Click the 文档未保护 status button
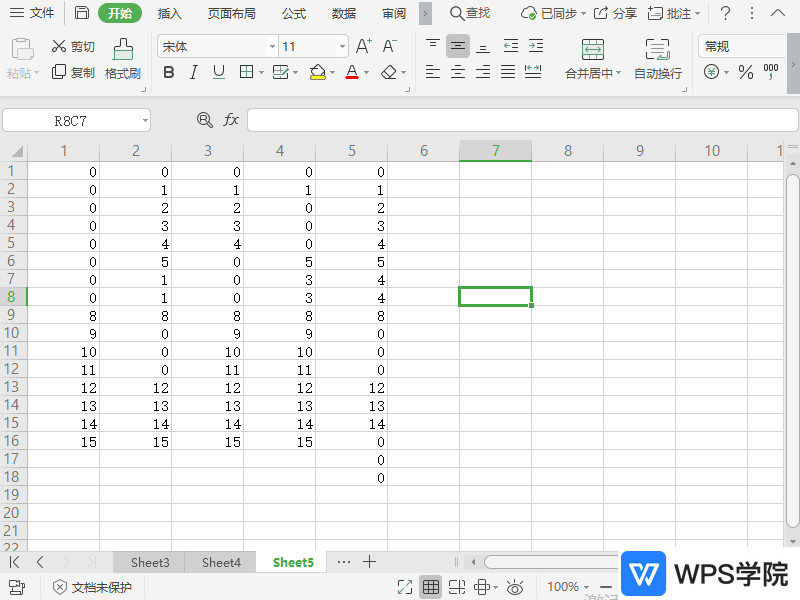The width and height of the screenshot is (800, 600). (92, 588)
